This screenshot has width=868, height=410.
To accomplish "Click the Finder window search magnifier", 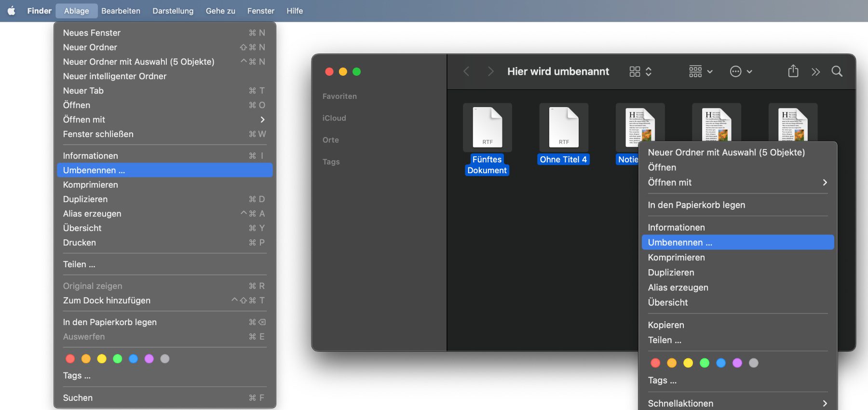I will (x=837, y=72).
